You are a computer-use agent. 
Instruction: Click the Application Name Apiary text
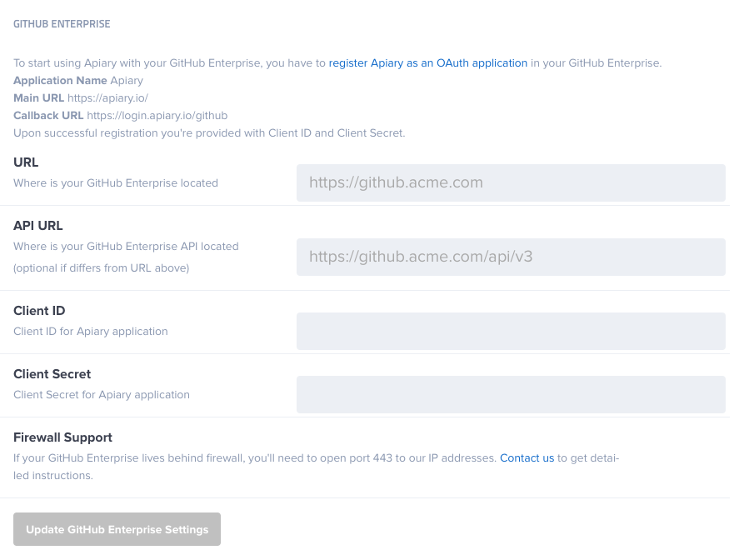click(78, 81)
